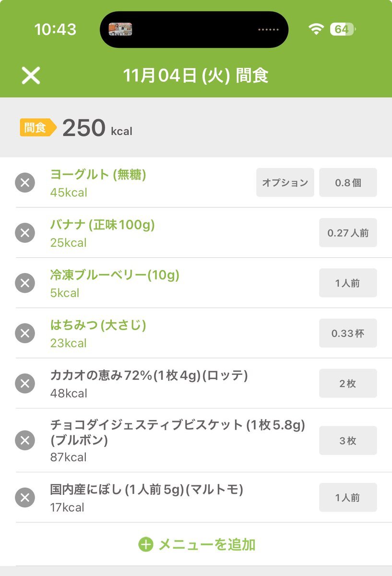
Task: Change the 3枚 biscuit quantity
Action: pos(348,440)
